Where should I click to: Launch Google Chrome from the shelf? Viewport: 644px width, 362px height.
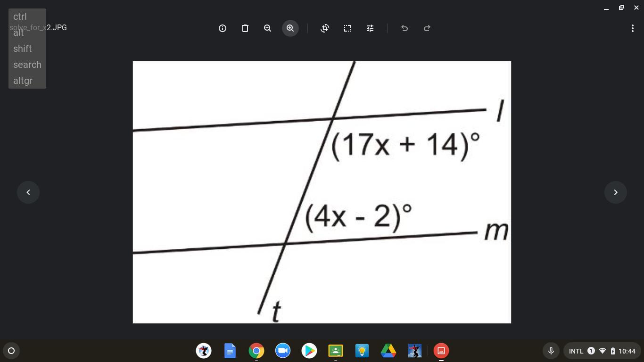(256, 351)
